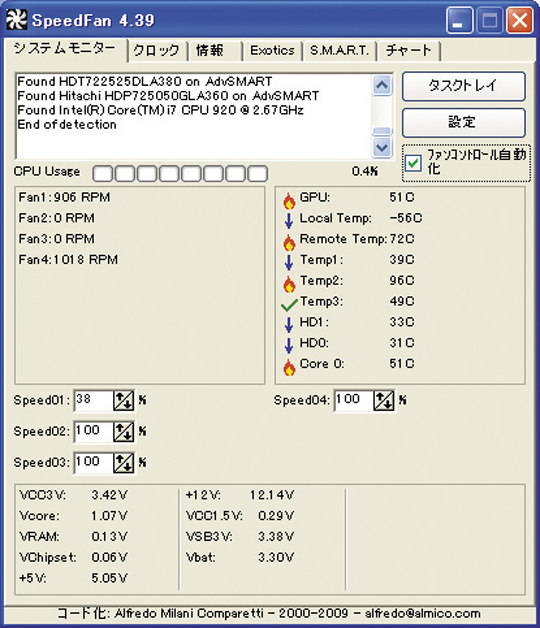The image size is (540, 628).
Task: Click the down arrow icon beside Temp1
Action: click(x=289, y=262)
